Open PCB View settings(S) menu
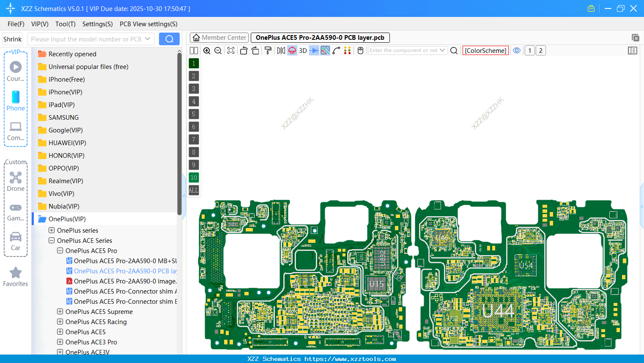The width and height of the screenshot is (644, 363). point(148,24)
